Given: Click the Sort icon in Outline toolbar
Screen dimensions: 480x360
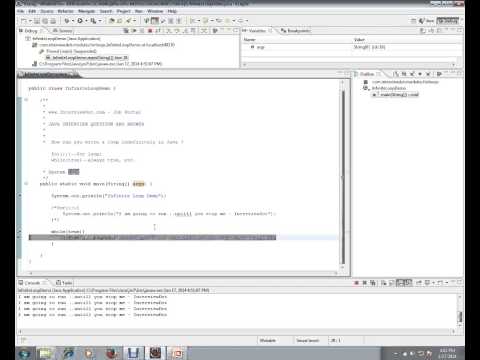Looking at the screenshot, I should click(396, 74).
